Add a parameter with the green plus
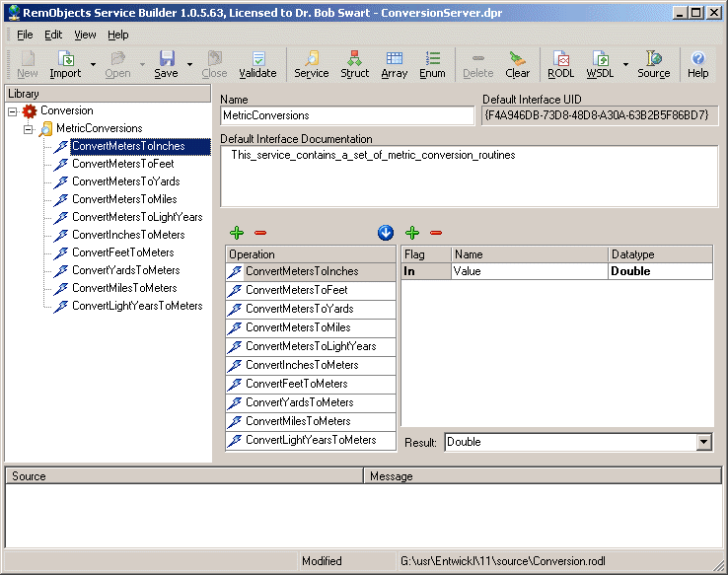 click(x=412, y=233)
